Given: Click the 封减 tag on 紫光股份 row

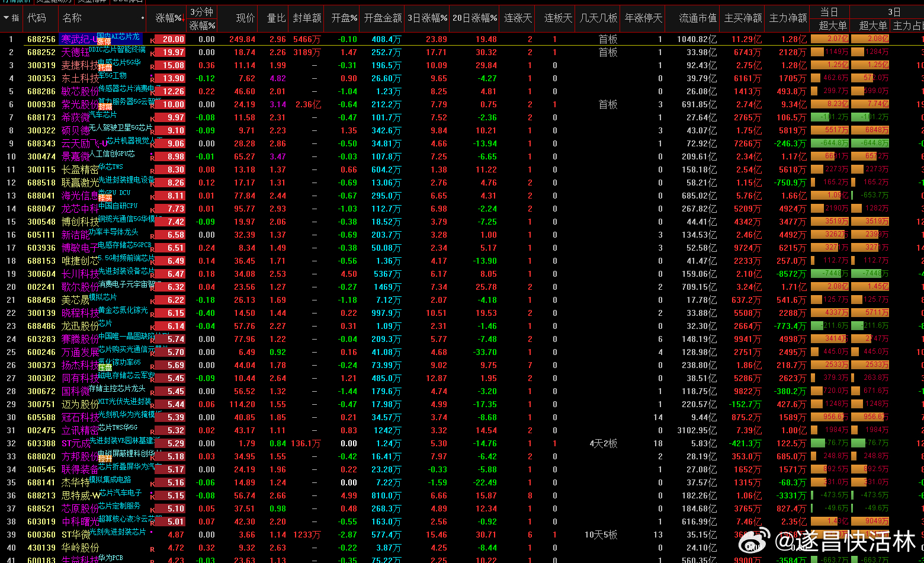Looking at the screenshot, I should (105, 107).
